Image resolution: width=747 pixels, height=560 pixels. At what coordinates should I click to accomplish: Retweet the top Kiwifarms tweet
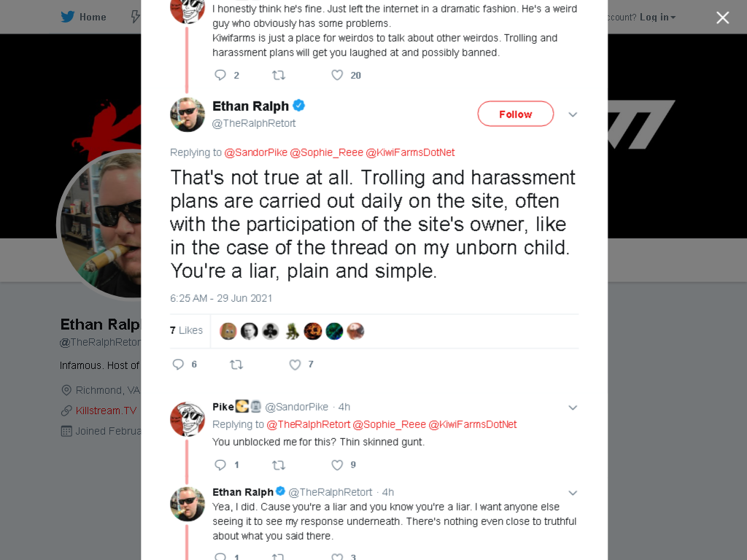[279, 75]
